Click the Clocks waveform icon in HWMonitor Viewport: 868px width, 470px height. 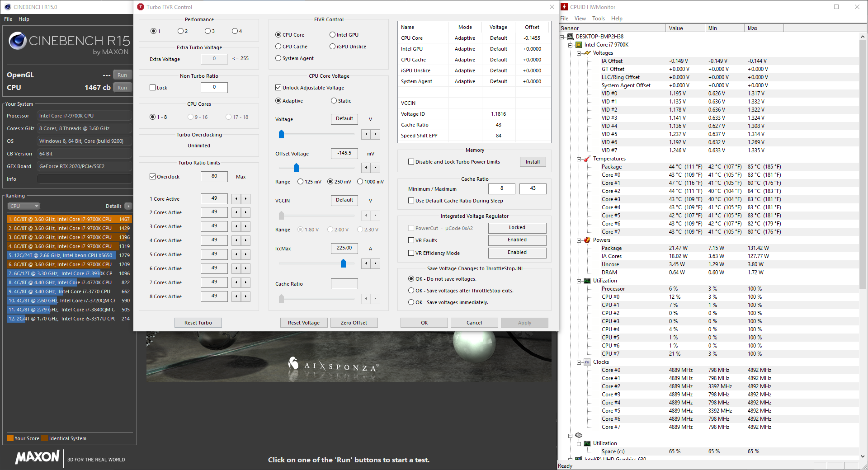pos(587,362)
